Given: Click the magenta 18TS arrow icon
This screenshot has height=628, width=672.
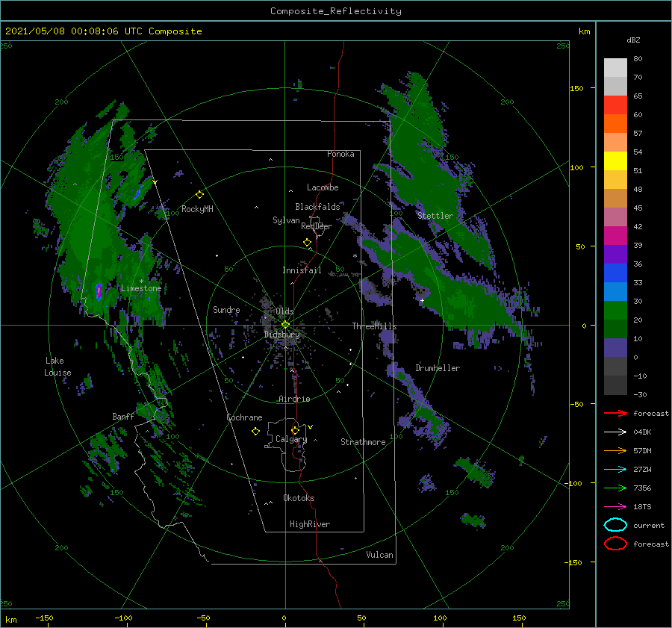Looking at the screenshot, I should click(615, 507).
